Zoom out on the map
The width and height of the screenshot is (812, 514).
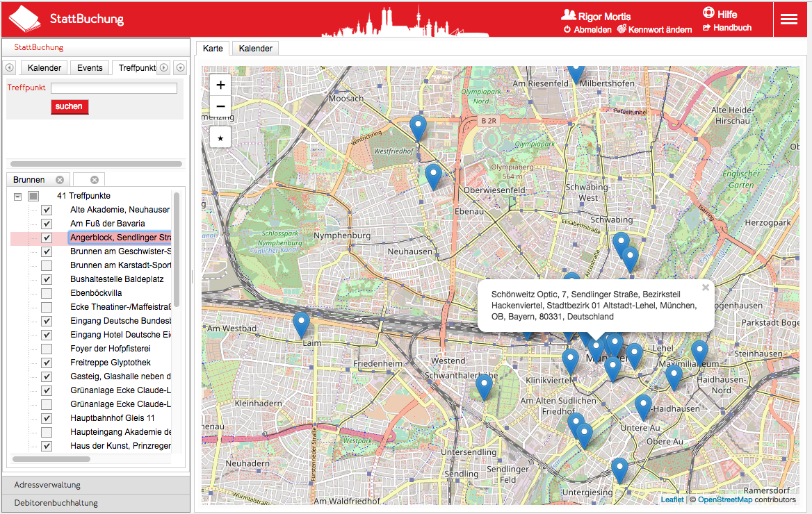pos(220,106)
